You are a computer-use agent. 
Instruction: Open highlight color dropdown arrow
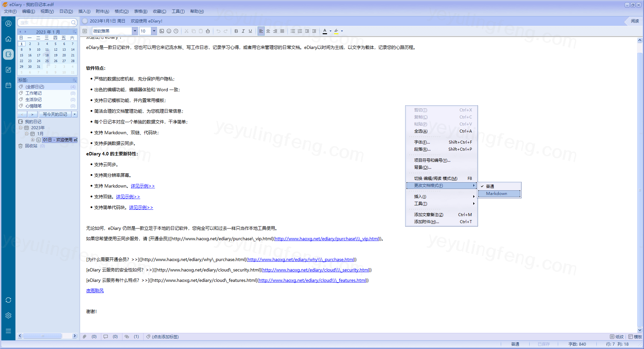coord(342,31)
